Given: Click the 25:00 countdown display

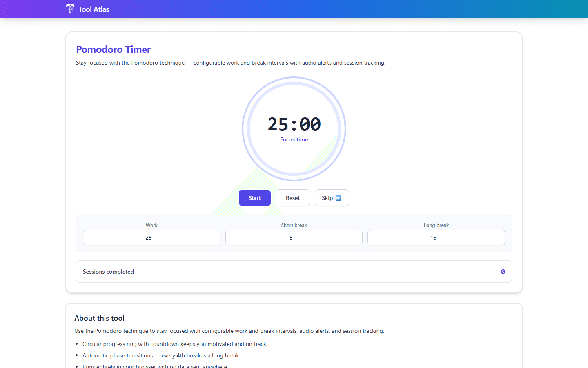Looking at the screenshot, I should pyautogui.click(x=294, y=124).
